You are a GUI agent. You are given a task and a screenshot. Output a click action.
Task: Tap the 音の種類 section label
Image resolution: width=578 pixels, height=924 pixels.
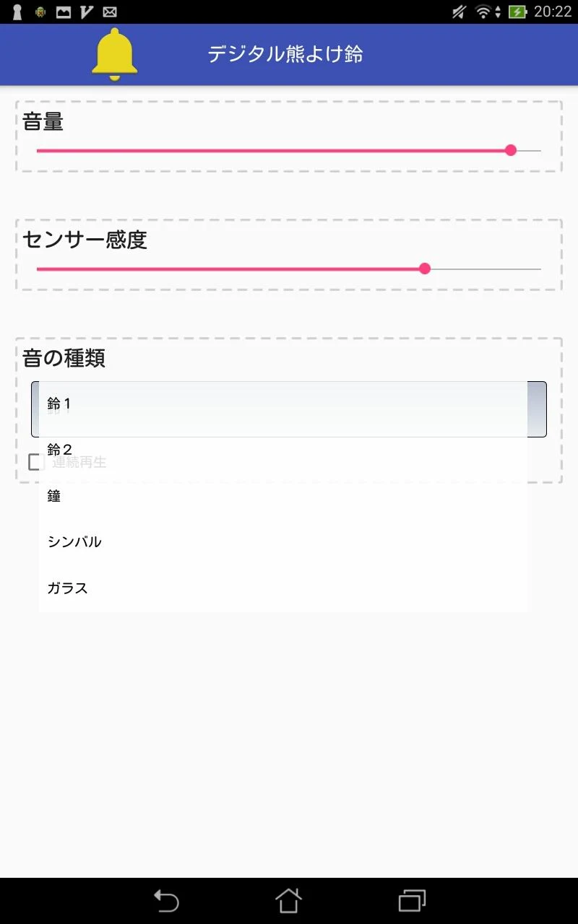point(64,358)
